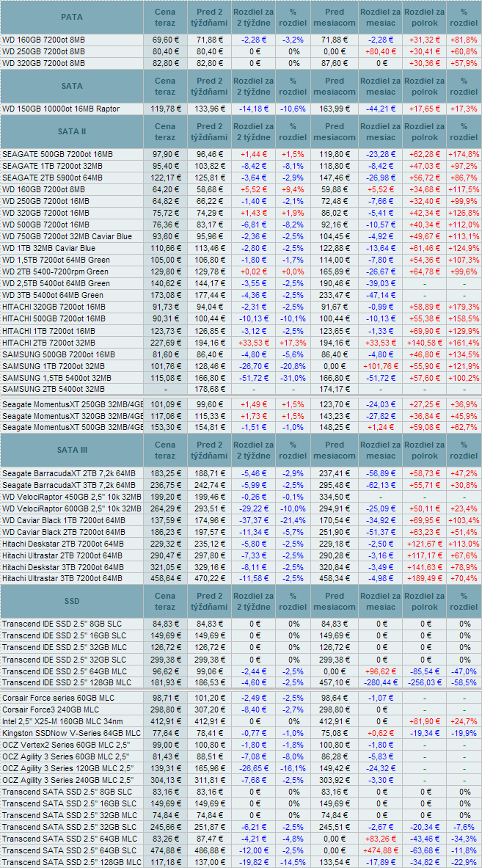
Task: Click the +101,76 € monthly difference cell
Action: pyautogui.click(x=379, y=366)
